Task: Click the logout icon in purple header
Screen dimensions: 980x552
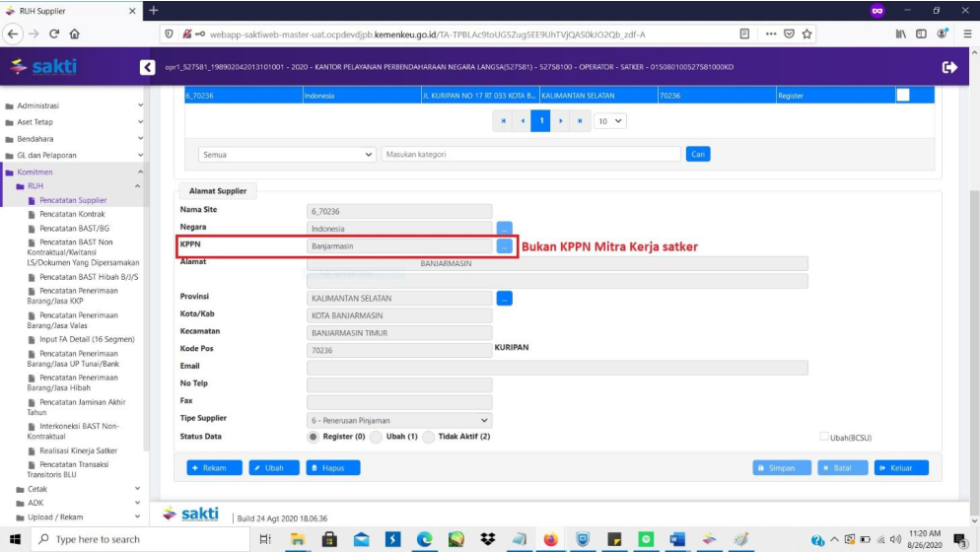Action: coord(949,67)
